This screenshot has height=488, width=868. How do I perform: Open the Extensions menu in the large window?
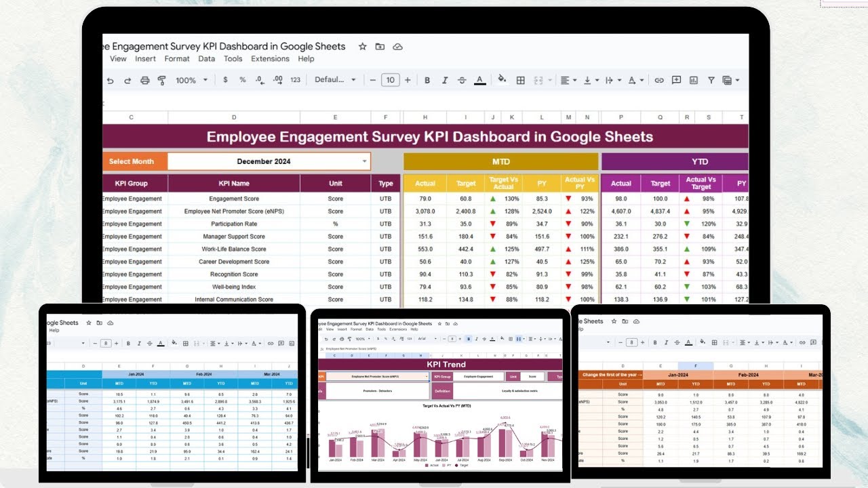point(270,59)
